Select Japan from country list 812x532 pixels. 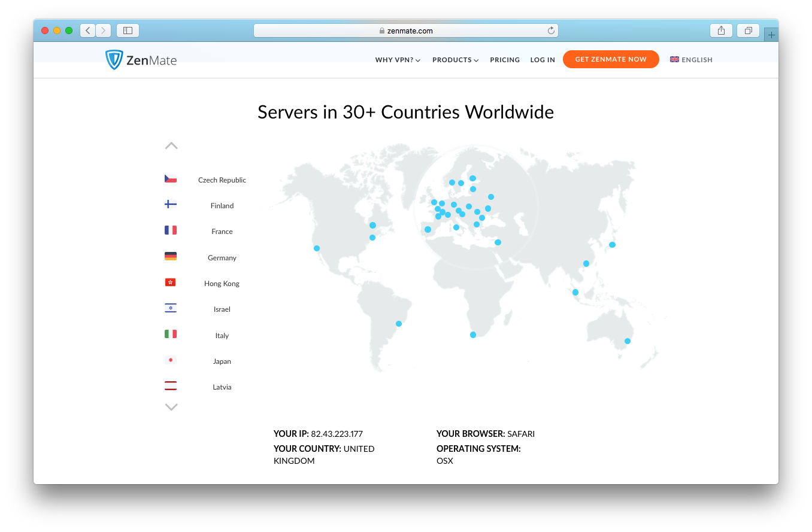pos(222,361)
